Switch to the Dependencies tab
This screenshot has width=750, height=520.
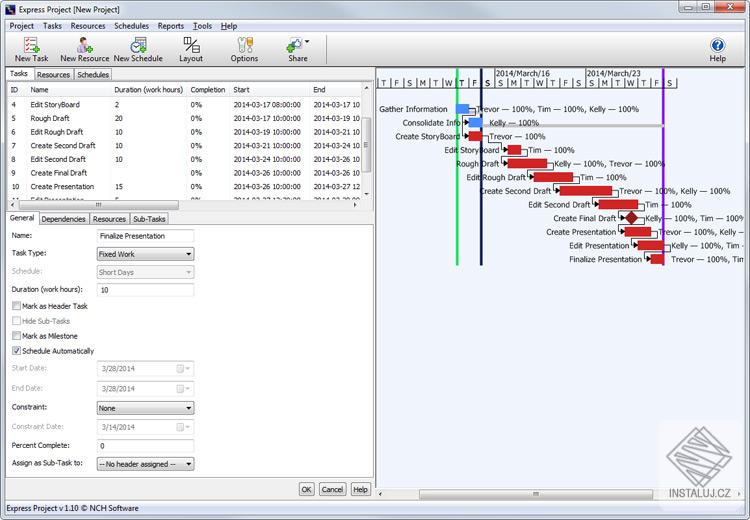coord(63,219)
